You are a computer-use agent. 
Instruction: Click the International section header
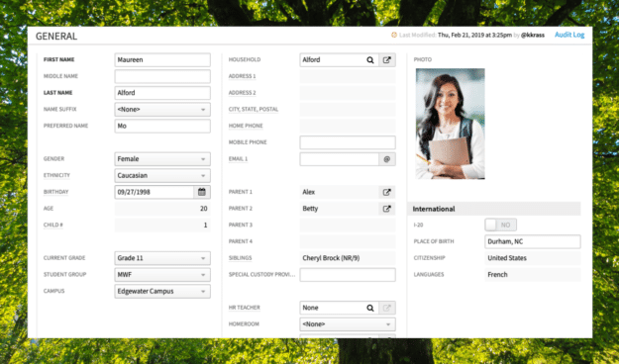click(494, 209)
